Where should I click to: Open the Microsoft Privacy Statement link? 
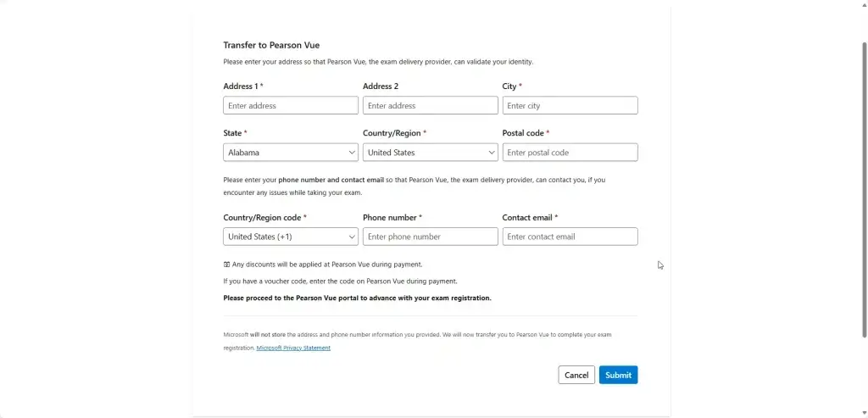[293, 348]
